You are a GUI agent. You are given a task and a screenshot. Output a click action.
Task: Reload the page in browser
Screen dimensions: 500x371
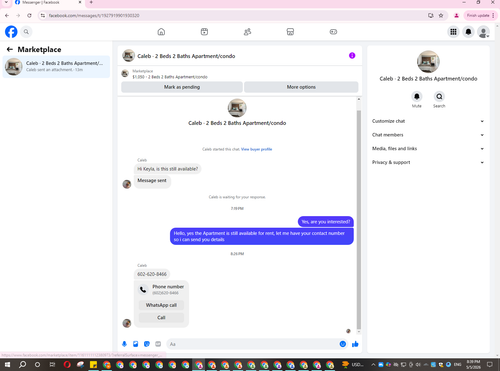29,15
